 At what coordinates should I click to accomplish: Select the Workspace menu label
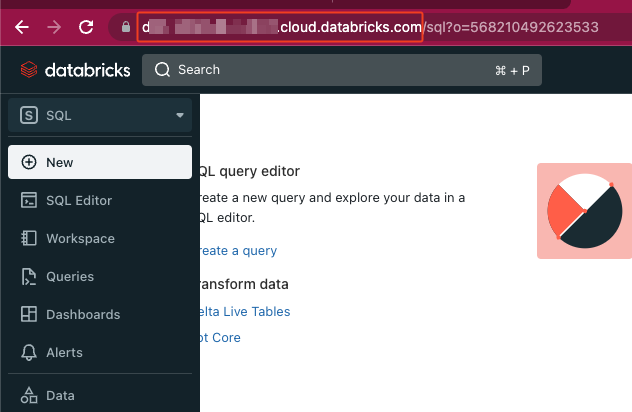80,238
